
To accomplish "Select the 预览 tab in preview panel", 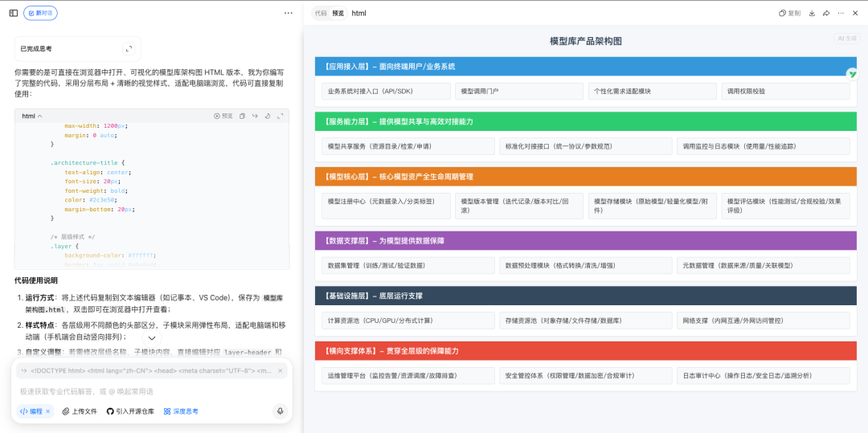I will click(338, 13).
